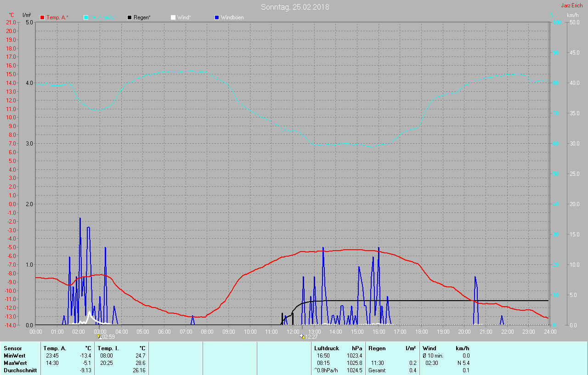Click the 12:00 time axis label
Viewport: 588px width, 375px height.
point(293,331)
